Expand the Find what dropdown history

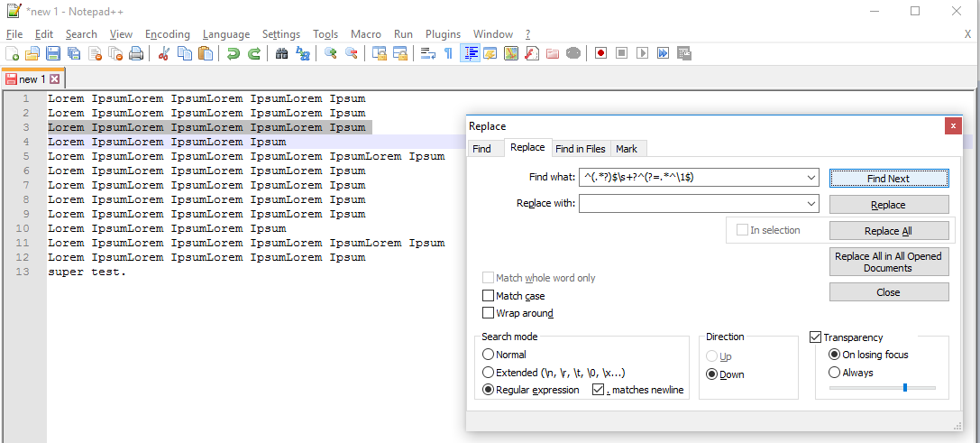812,178
